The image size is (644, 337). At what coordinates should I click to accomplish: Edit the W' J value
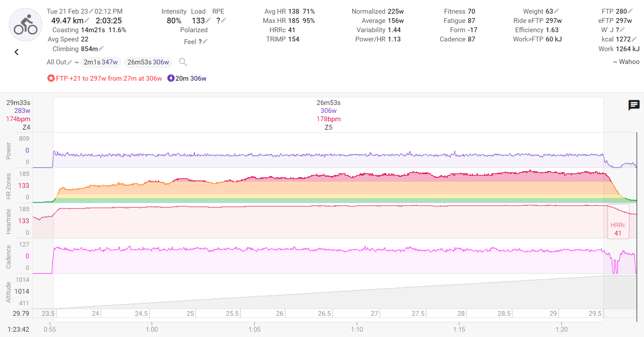click(x=622, y=30)
